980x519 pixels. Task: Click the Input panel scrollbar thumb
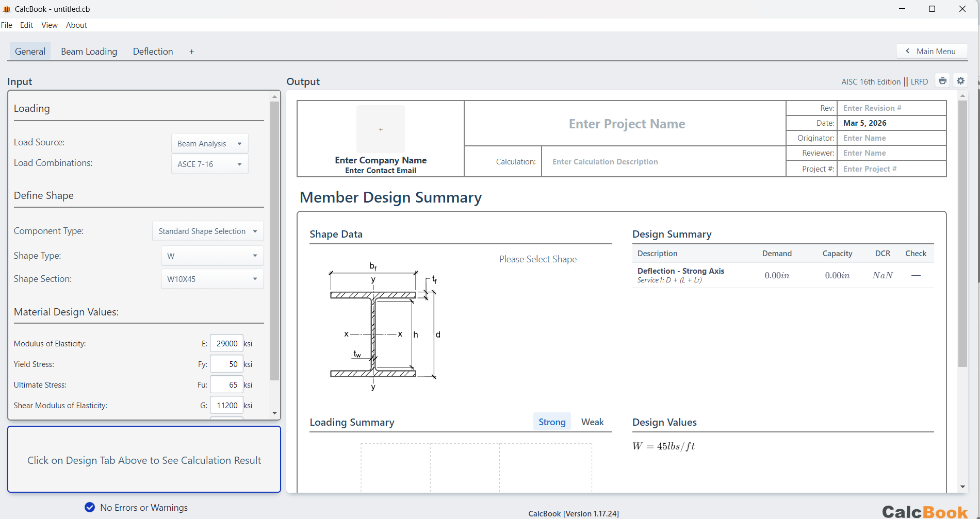[274, 241]
